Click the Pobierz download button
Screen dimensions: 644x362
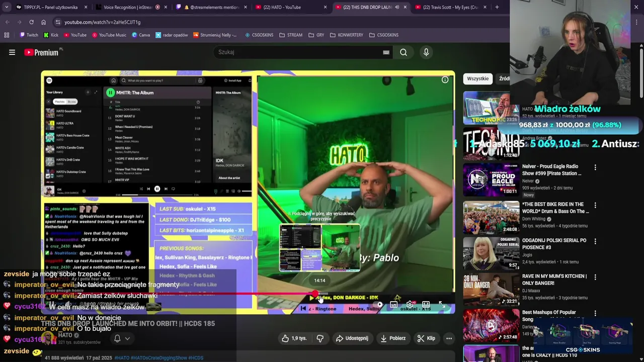point(393,338)
